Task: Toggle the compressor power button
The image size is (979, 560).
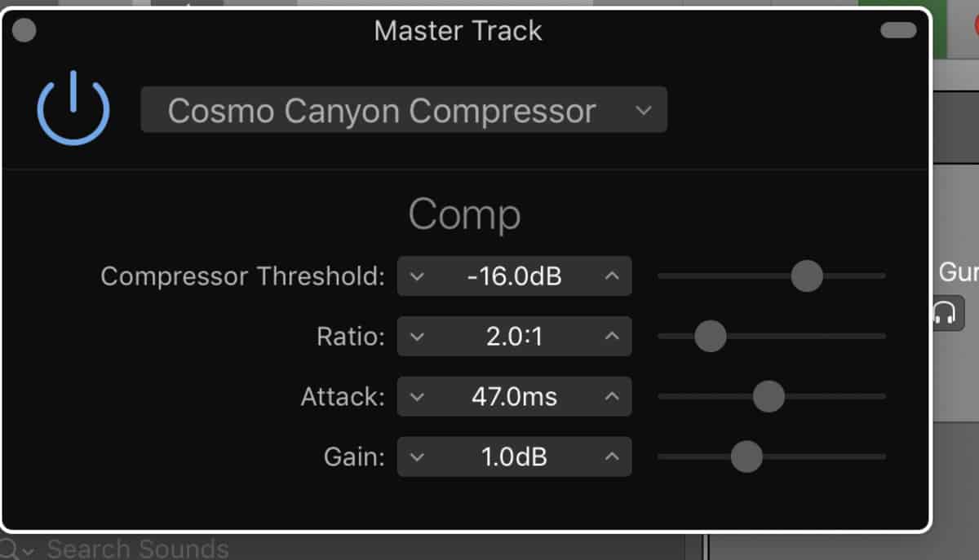Action: click(73, 108)
